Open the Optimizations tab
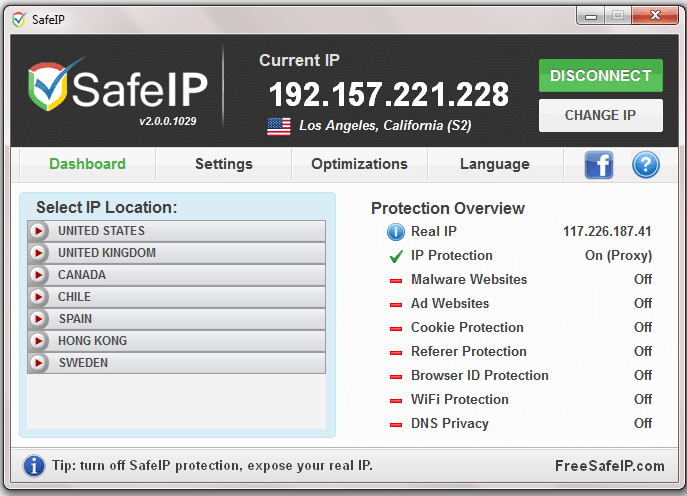The image size is (687, 496). (x=359, y=164)
